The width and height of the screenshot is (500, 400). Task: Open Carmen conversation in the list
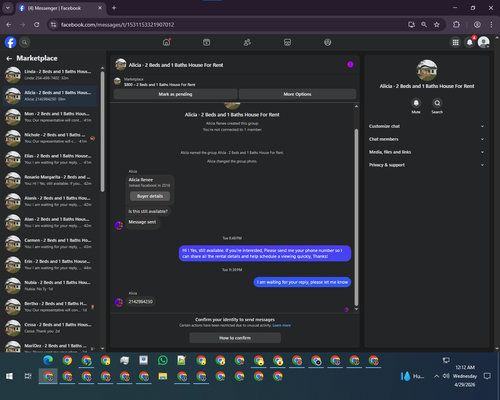[50, 243]
